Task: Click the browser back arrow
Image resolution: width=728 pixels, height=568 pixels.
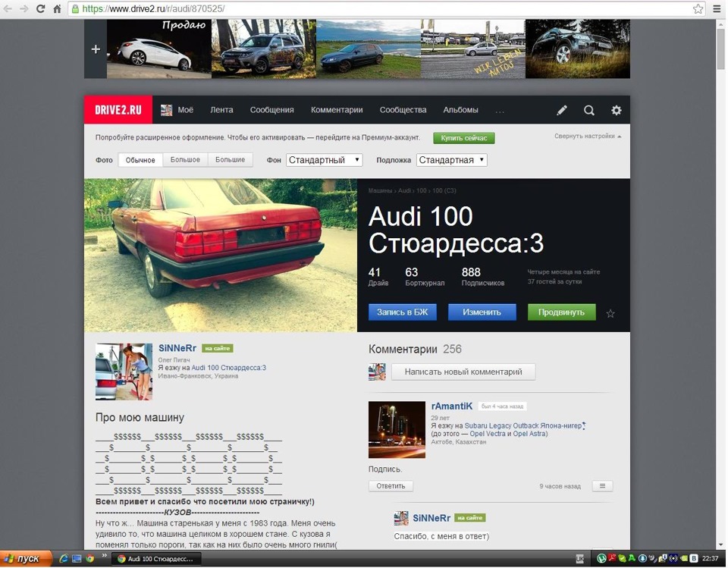Action: (x=8, y=9)
